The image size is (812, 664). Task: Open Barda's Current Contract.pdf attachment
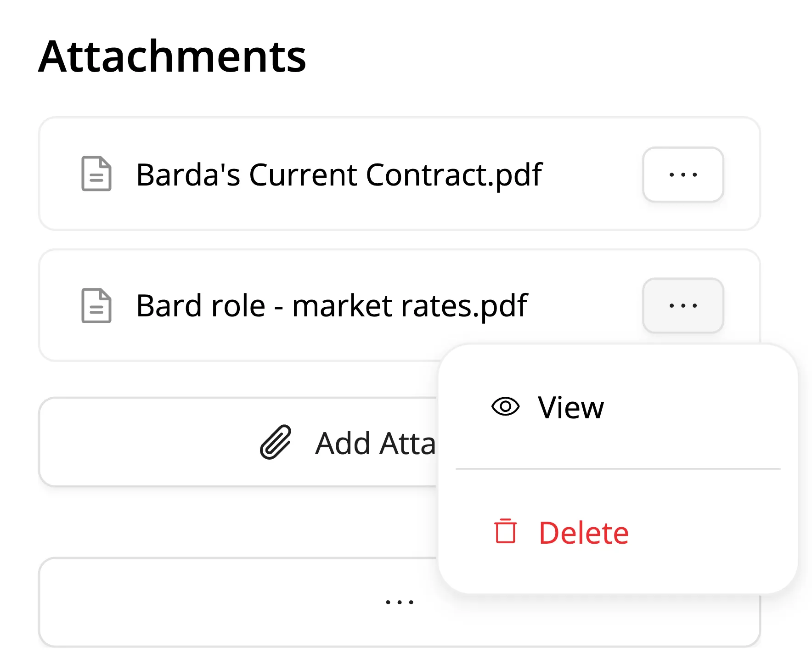(x=339, y=174)
